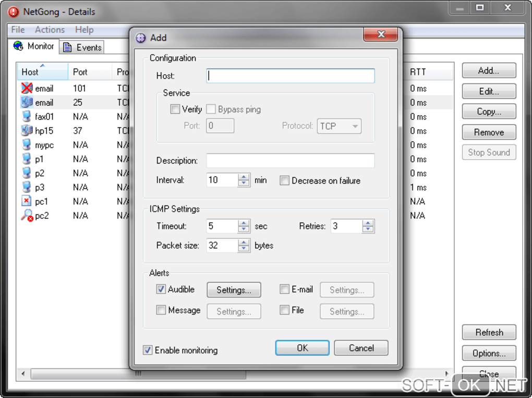Click the Add... button in NetGong window
The height and width of the screenshot is (398, 532).
tap(489, 70)
